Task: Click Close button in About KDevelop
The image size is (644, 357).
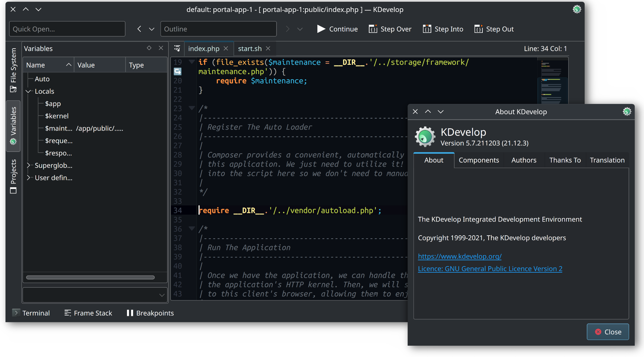Action: click(x=608, y=332)
